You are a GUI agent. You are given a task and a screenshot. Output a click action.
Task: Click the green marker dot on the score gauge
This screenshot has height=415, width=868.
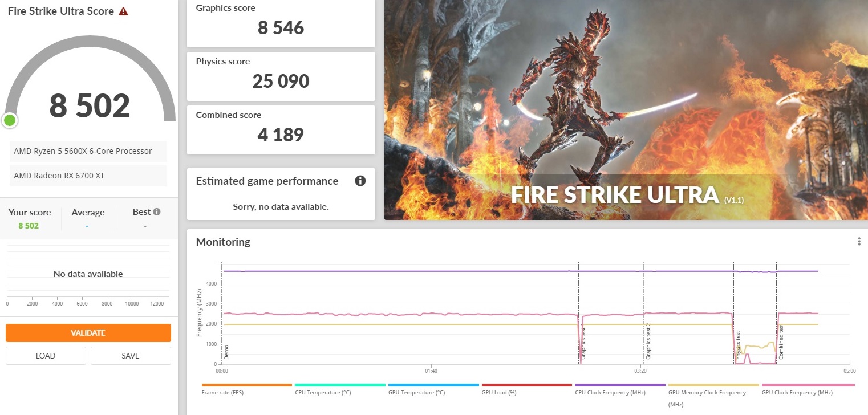pos(10,120)
